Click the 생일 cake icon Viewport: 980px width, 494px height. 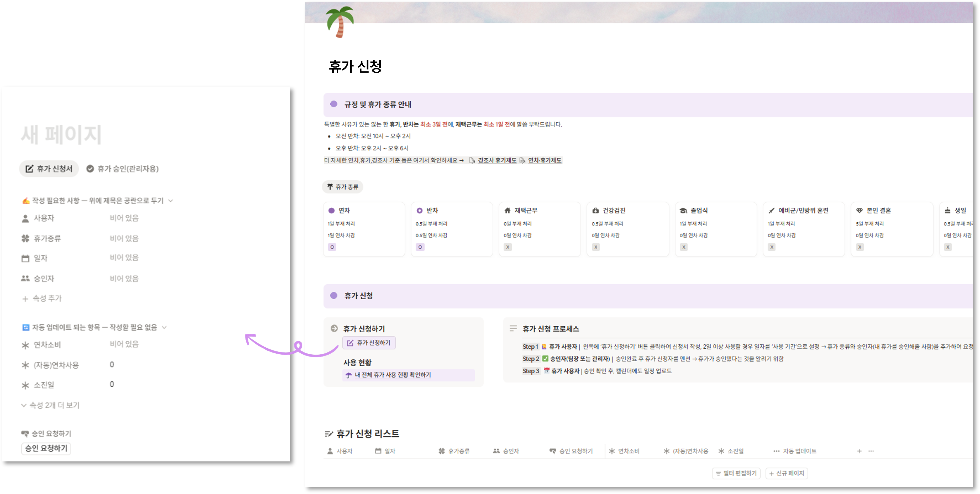pos(948,211)
